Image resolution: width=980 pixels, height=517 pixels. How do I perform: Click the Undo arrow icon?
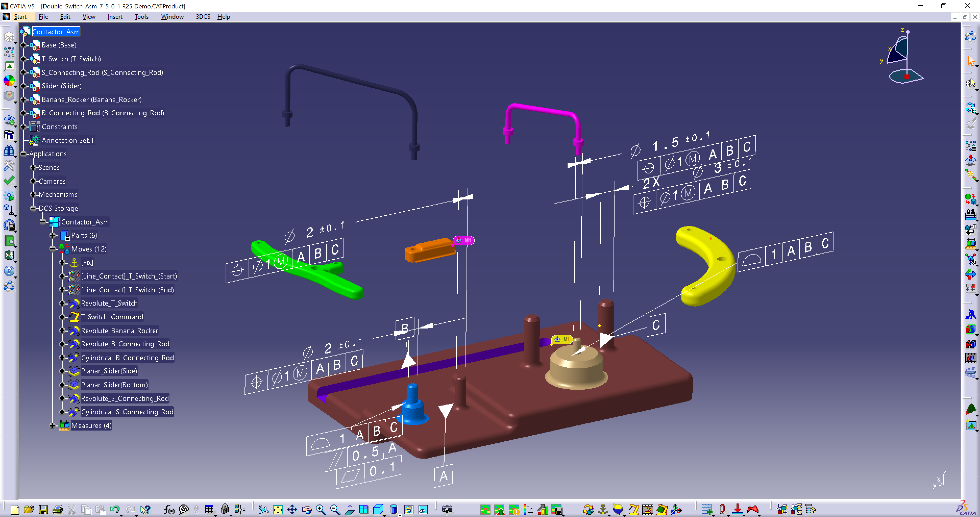coord(115,509)
